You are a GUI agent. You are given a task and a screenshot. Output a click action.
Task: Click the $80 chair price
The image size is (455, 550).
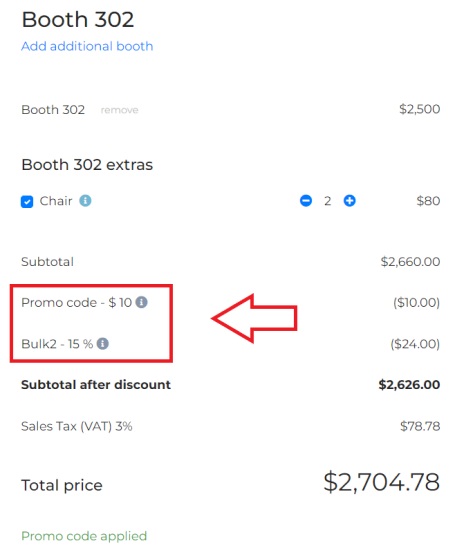(x=428, y=201)
